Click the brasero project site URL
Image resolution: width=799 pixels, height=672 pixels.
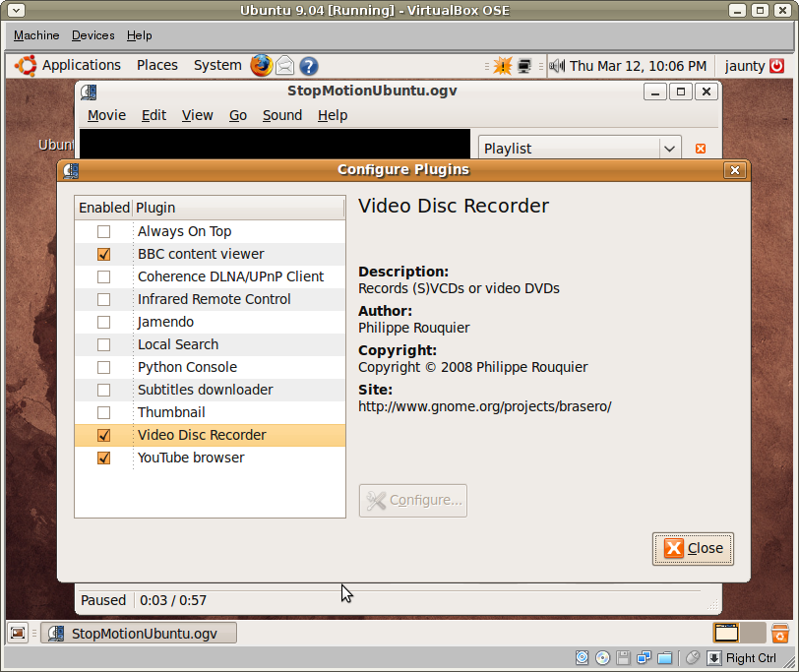coord(484,406)
